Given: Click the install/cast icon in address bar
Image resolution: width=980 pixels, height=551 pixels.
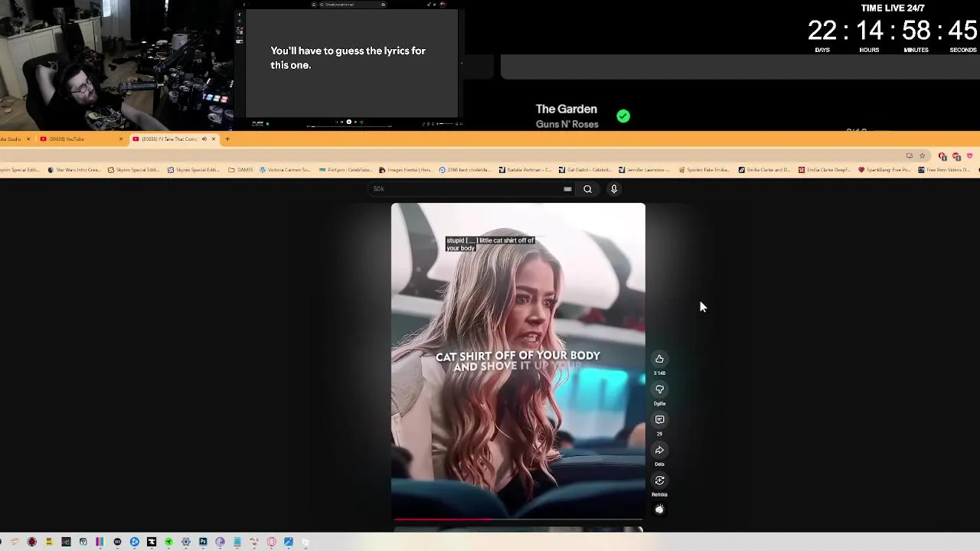Looking at the screenshot, I should [909, 155].
